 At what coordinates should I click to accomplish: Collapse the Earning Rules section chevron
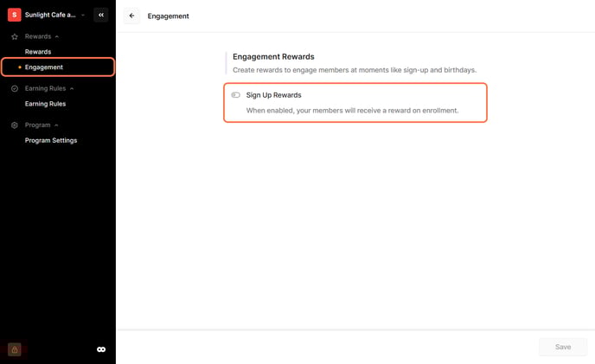click(x=72, y=89)
